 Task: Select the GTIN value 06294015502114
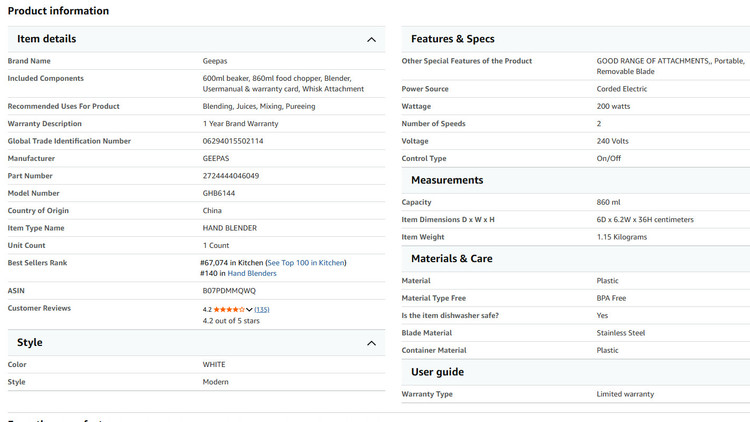[x=233, y=141]
